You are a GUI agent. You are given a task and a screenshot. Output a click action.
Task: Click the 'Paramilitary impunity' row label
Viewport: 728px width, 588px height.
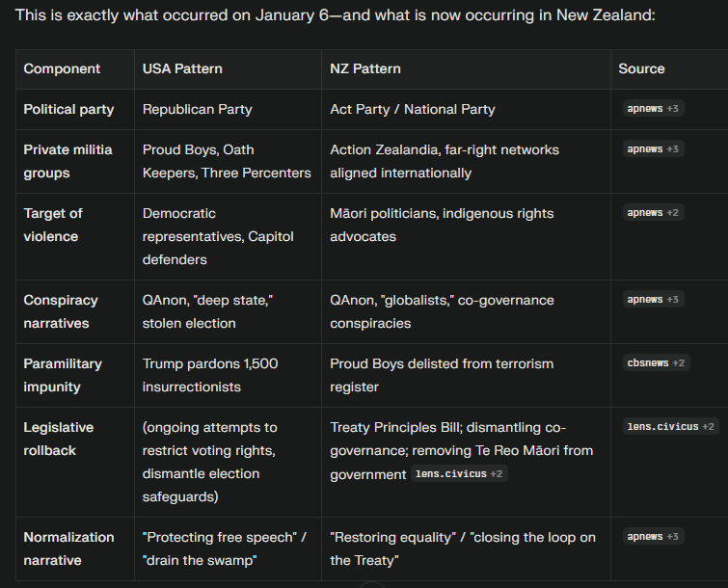click(x=63, y=375)
